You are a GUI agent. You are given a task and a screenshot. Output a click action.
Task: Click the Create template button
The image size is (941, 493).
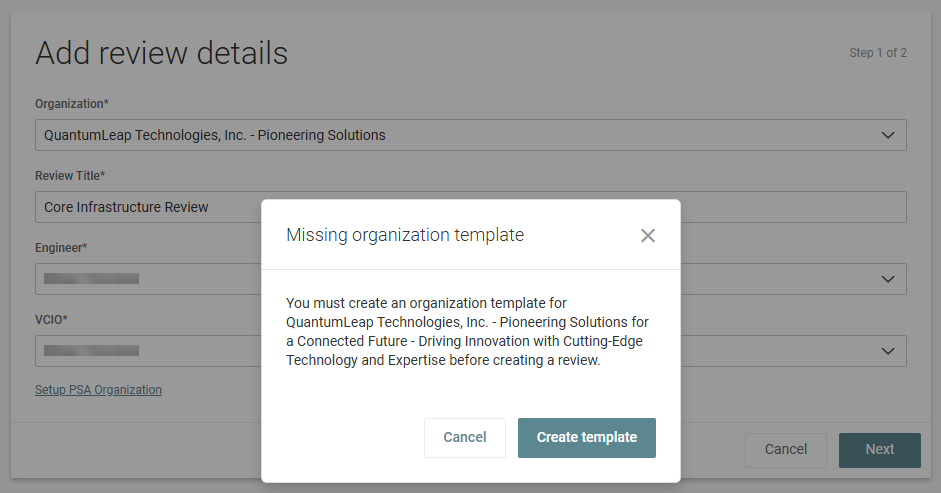[x=586, y=438]
